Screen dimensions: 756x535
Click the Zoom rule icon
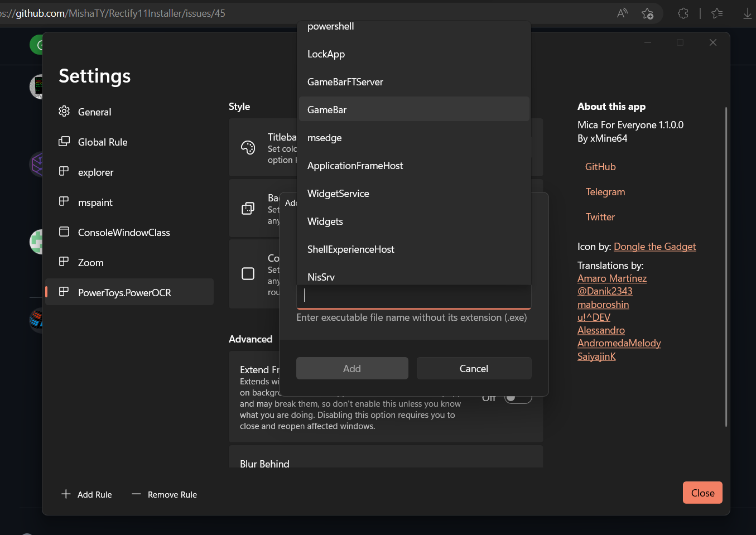click(x=64, y=262)
